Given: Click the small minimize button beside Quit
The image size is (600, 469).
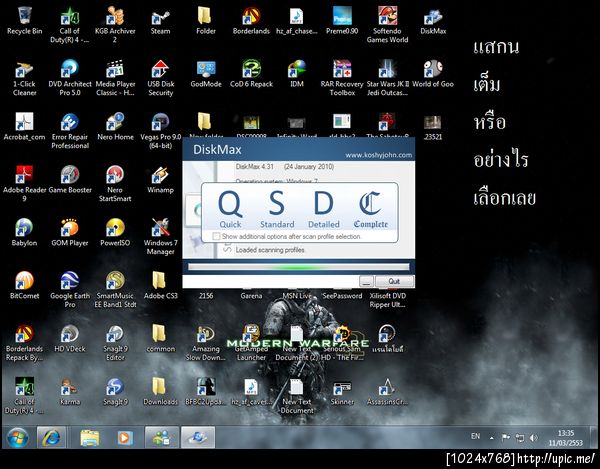Looking at the screenshot, I should [366, 281].
